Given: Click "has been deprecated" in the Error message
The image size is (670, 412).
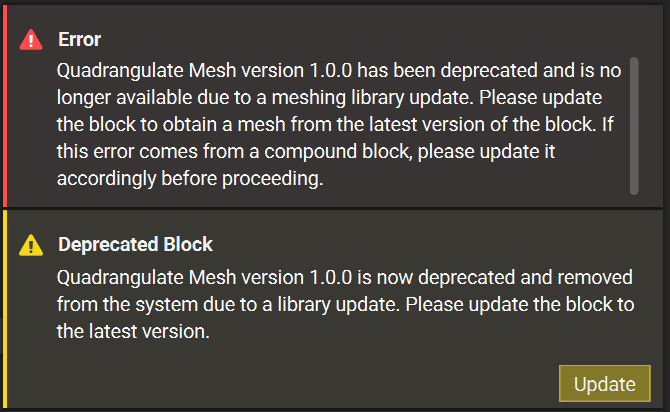Looking at the screenshot, I should point(447,71).
